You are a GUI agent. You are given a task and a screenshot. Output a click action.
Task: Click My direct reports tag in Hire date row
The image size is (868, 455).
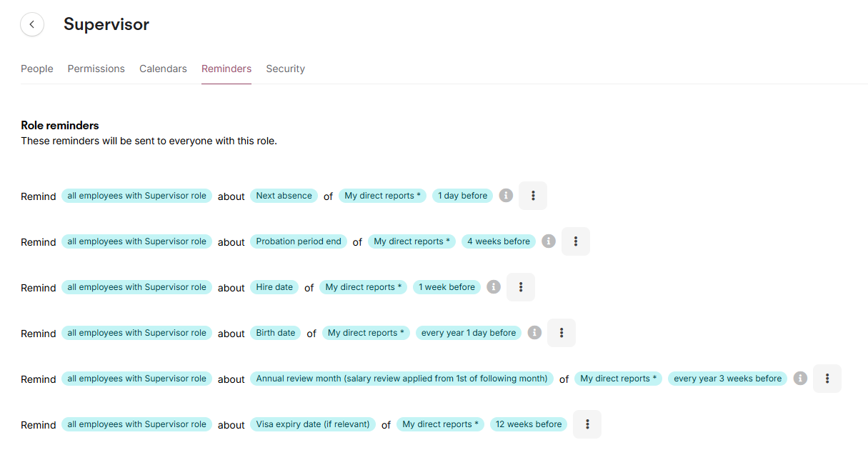point(364,287)
